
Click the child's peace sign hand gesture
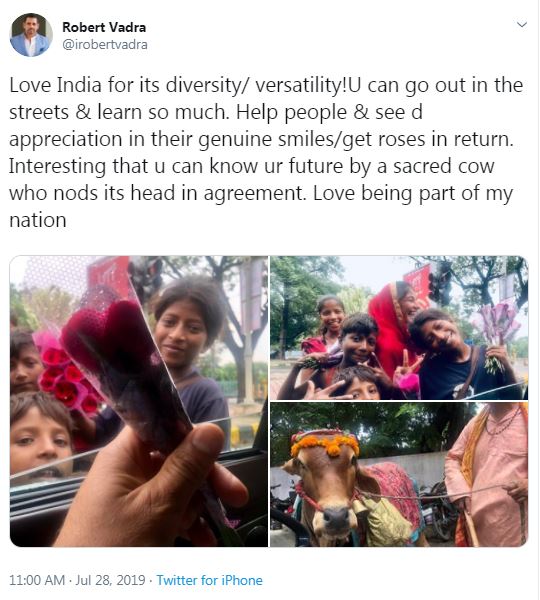(406, 364)
